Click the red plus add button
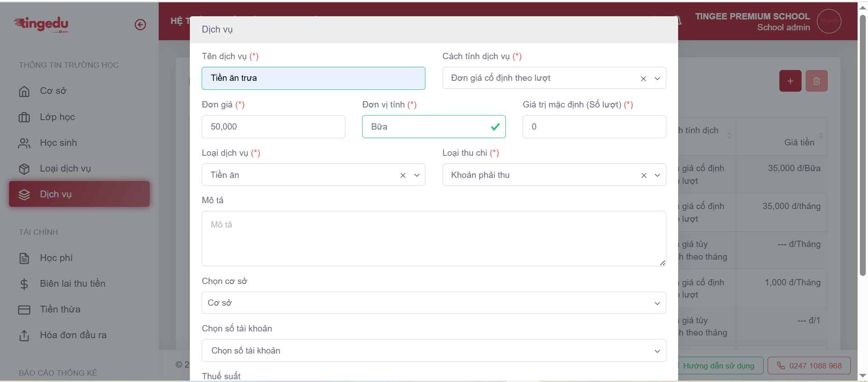868x382 pixels. click(790, 81)
